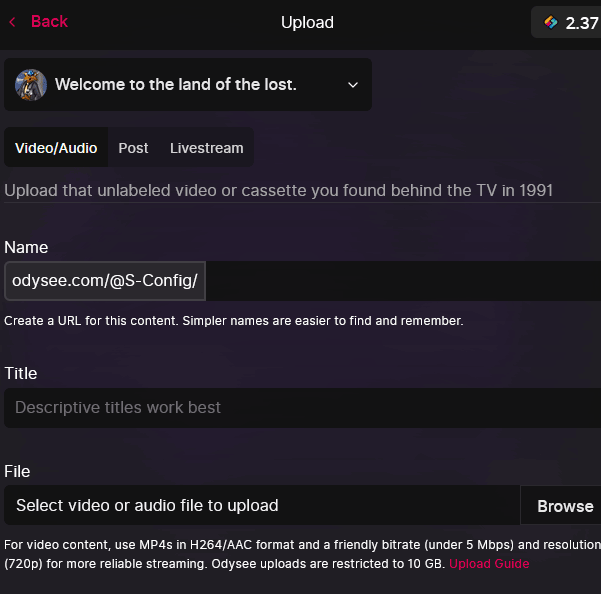Browse for a file to upload
Screen dimensions: 601x594
(561, 506)
